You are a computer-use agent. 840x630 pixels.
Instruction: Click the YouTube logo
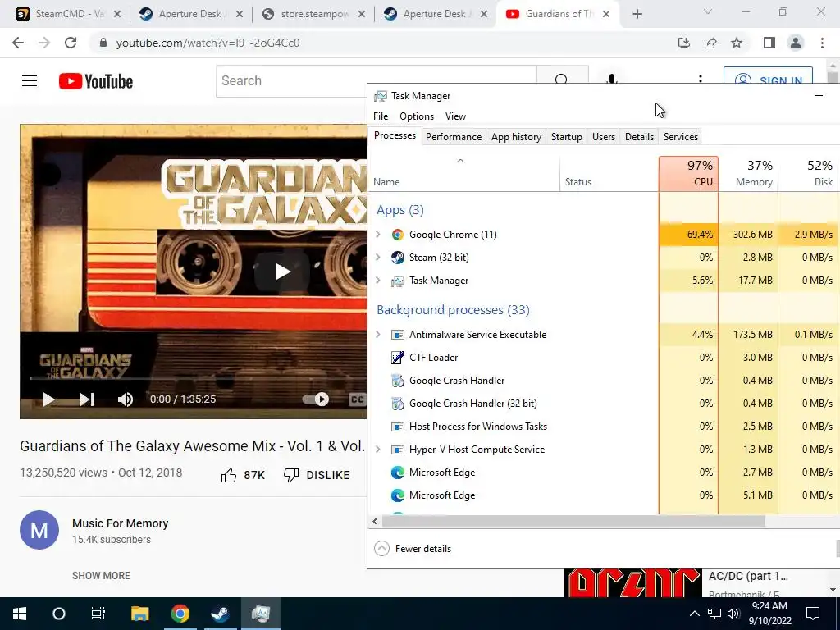[x=96, y=81]
